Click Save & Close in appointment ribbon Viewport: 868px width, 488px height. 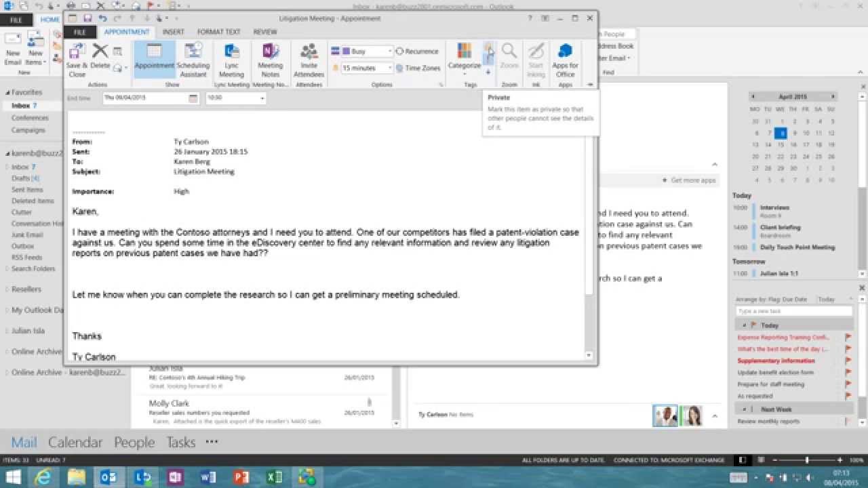[77, 60]
